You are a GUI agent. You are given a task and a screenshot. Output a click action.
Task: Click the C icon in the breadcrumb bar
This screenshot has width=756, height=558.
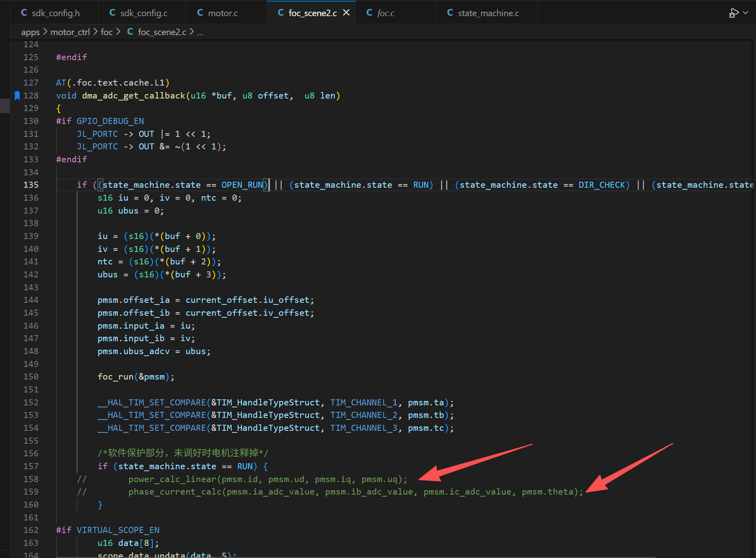click(130, 31)
